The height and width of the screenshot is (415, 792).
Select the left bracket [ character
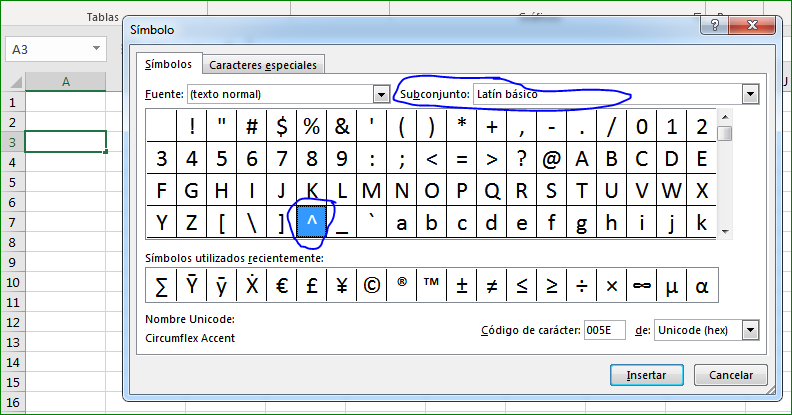222,221
